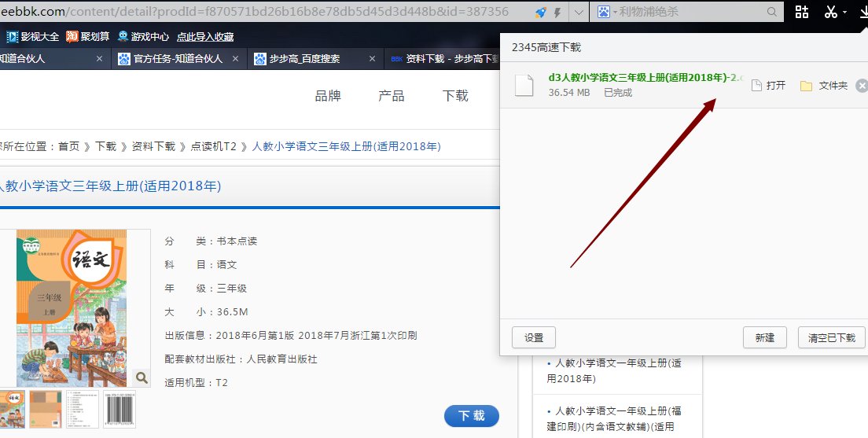
Task: Switch to 资料下载 - 步步高 tab
Action: click(443, 59)
